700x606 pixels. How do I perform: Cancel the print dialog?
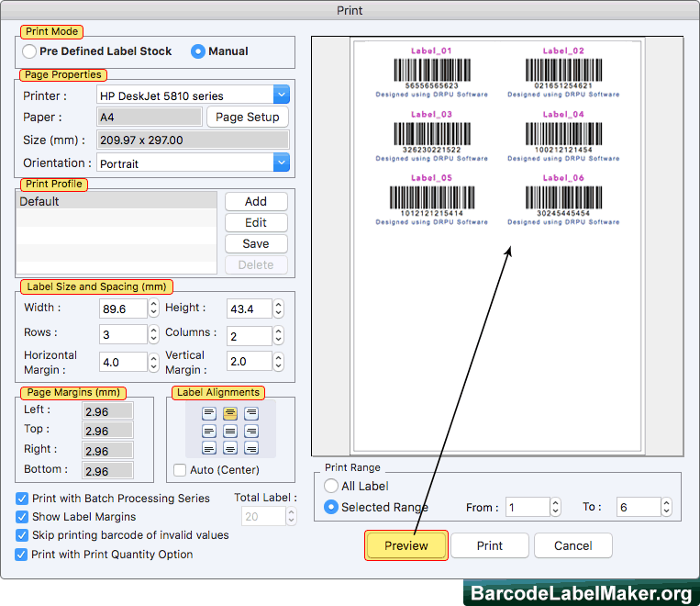click(x=573, y=545)
